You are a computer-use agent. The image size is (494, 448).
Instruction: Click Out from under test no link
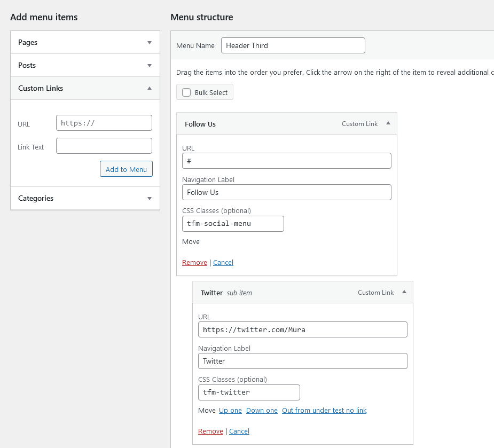[x=324, y=410]
